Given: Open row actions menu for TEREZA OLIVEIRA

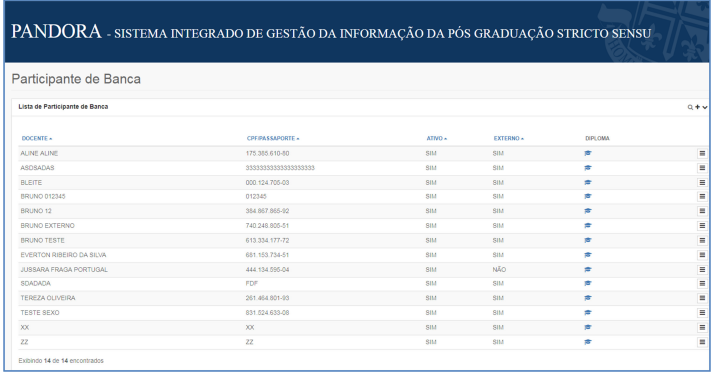Looking at the screenshot, I should (x=702, y=299).
